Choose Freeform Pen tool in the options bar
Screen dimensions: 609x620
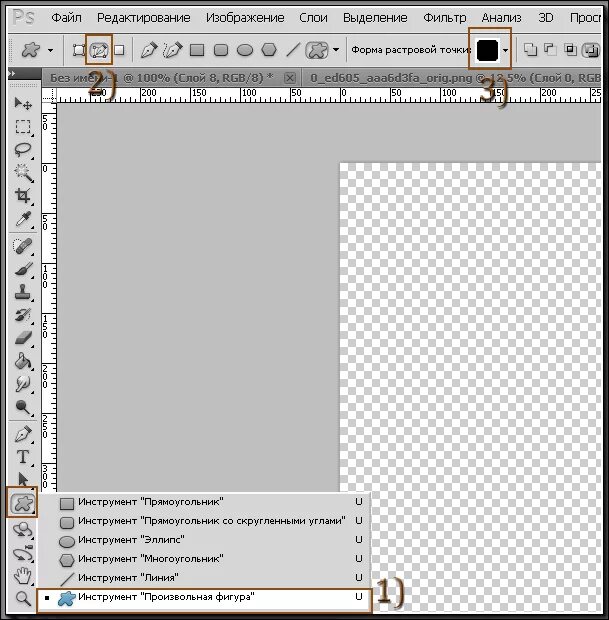[172, 50]
